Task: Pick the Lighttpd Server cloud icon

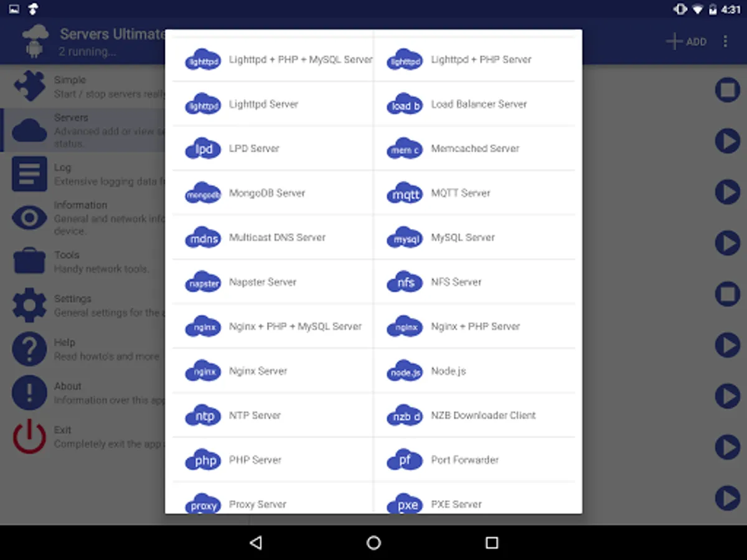Action: (204, 104)
